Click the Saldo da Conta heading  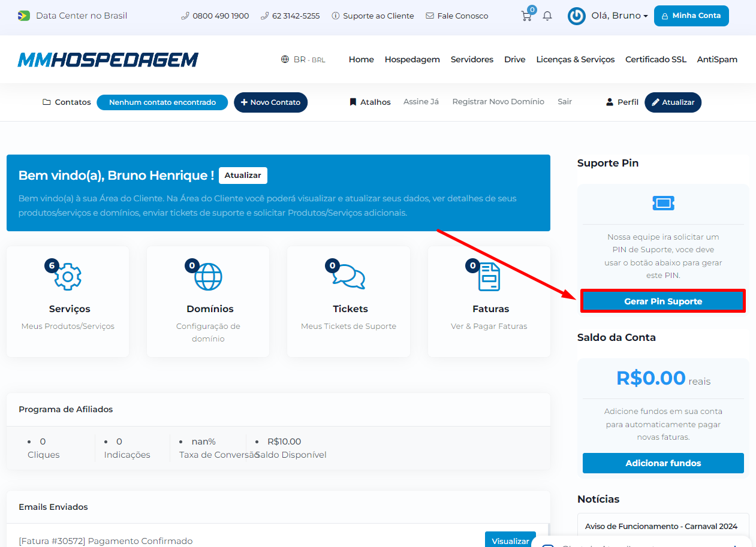616,337
